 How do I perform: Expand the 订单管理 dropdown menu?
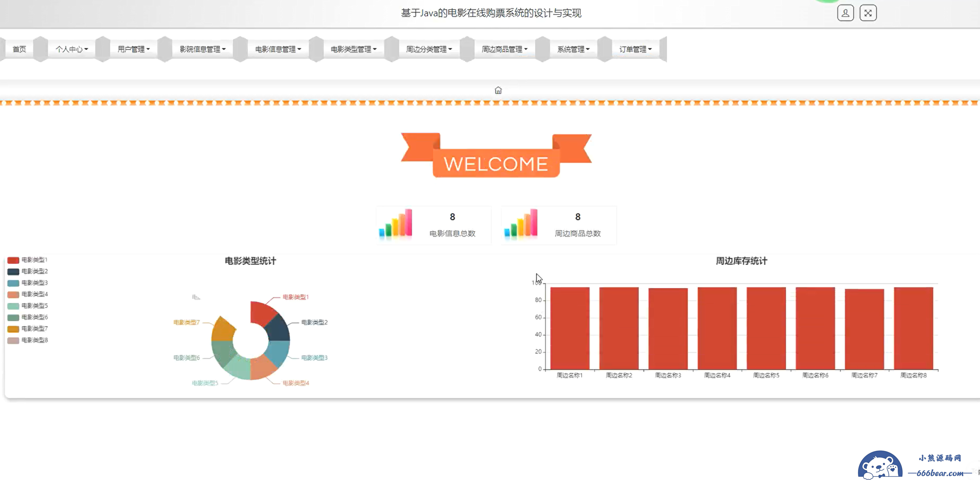tap(635, 49)
